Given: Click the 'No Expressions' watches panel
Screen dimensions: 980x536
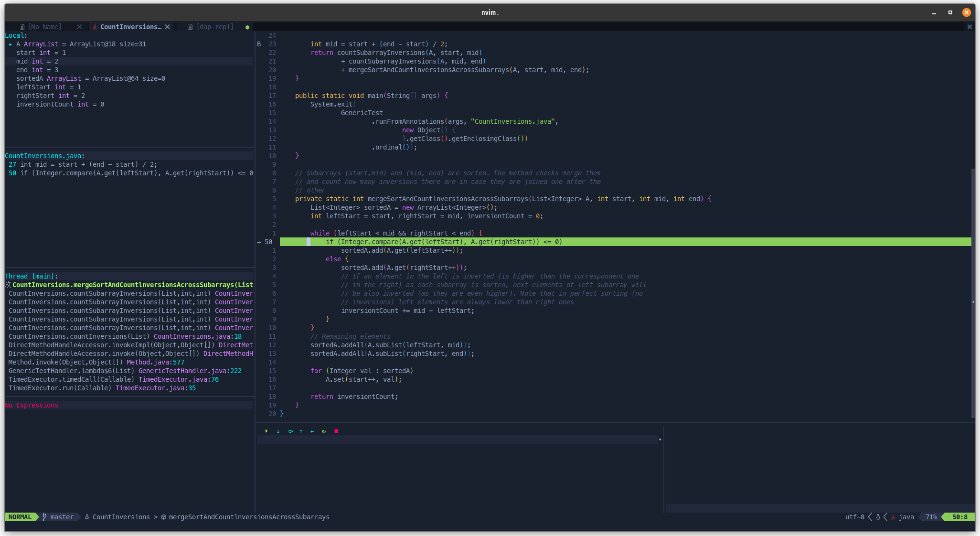Looking at the screenshot, I should tap(32, 405).
